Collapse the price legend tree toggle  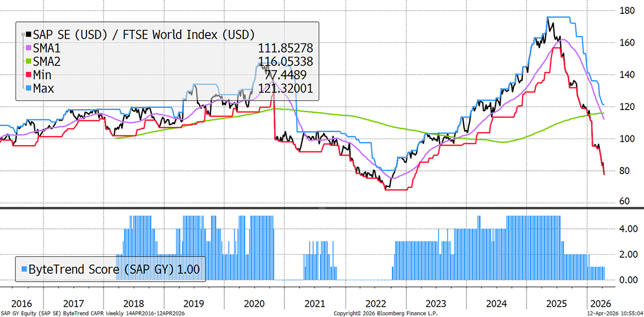click(23, 35)
